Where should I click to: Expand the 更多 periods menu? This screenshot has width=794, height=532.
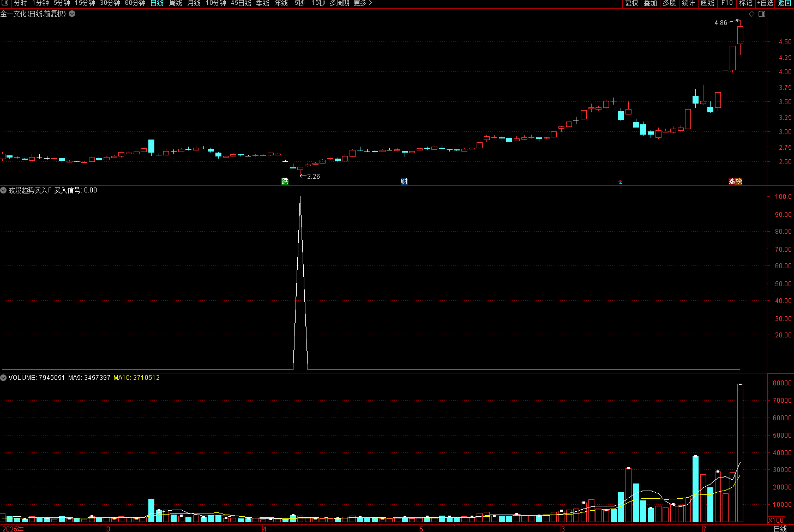tap(363, 3)
